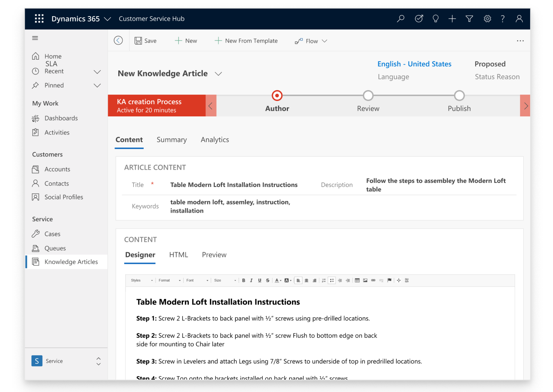Image resolution: width=553 pixels, height=392 pixels.
Task: Insert an image from the editor toolbar
Action: coord(365,280)
